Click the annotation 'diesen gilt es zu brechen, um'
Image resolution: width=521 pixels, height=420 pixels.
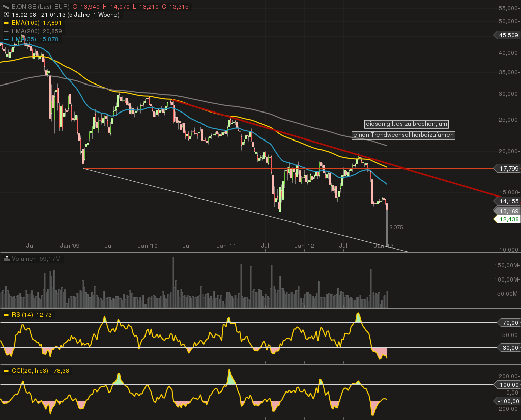(x=407, y=124)
